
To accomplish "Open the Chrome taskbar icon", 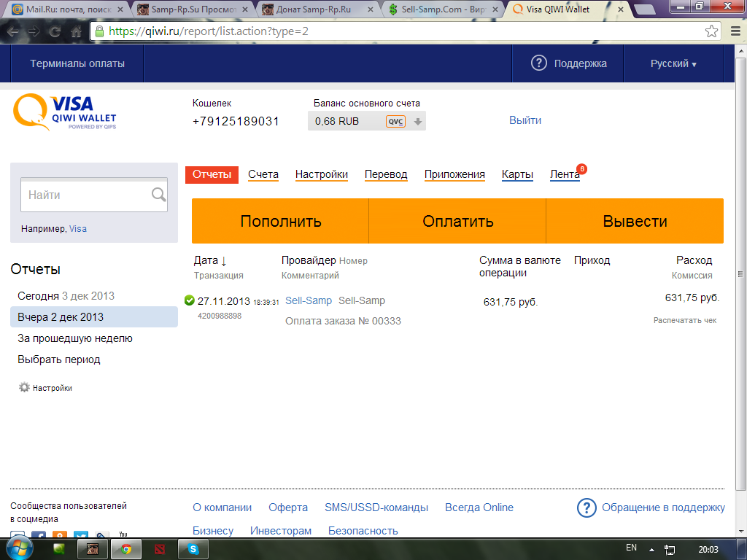I will tap(126, 549).
